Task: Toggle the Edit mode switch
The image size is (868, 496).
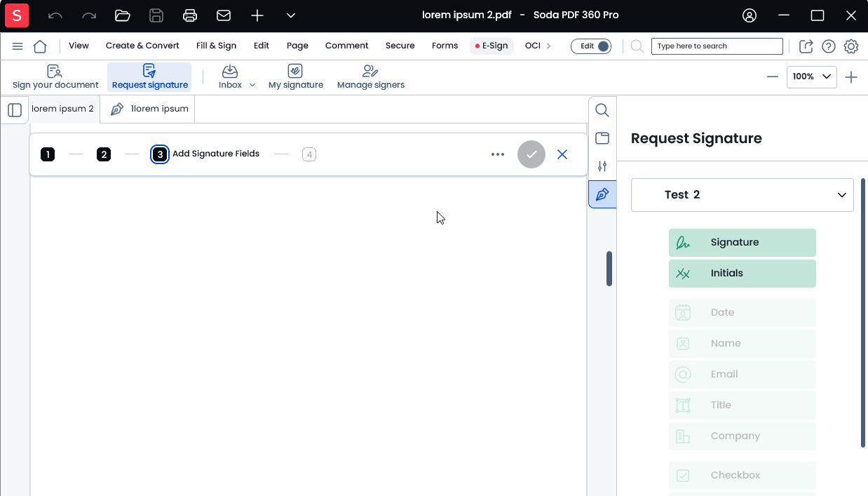Action: pyautogui.click(x=591, y=46)
